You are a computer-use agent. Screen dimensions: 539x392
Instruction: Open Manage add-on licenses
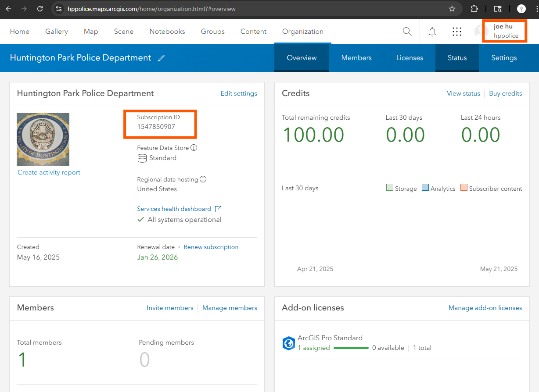[485, 308]
